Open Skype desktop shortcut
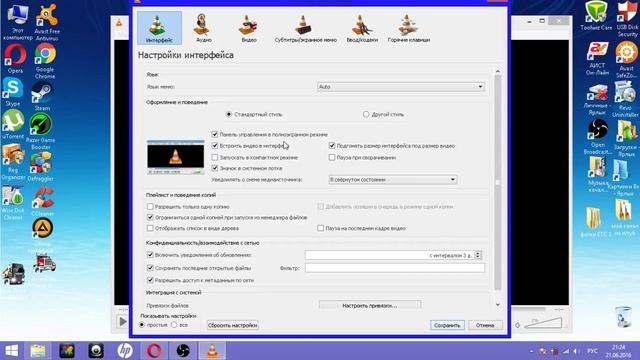 pyautogui.click(x=13, y=92)
